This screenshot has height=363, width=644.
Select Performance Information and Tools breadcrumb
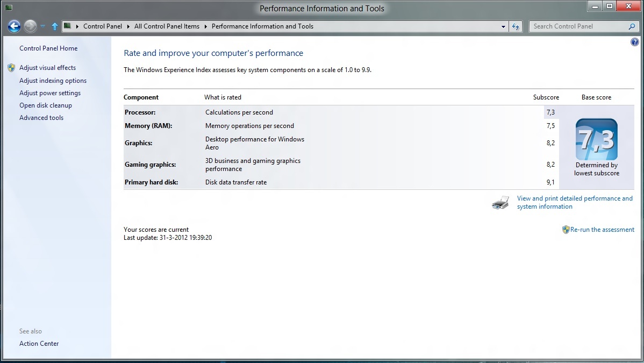[262, 26]
